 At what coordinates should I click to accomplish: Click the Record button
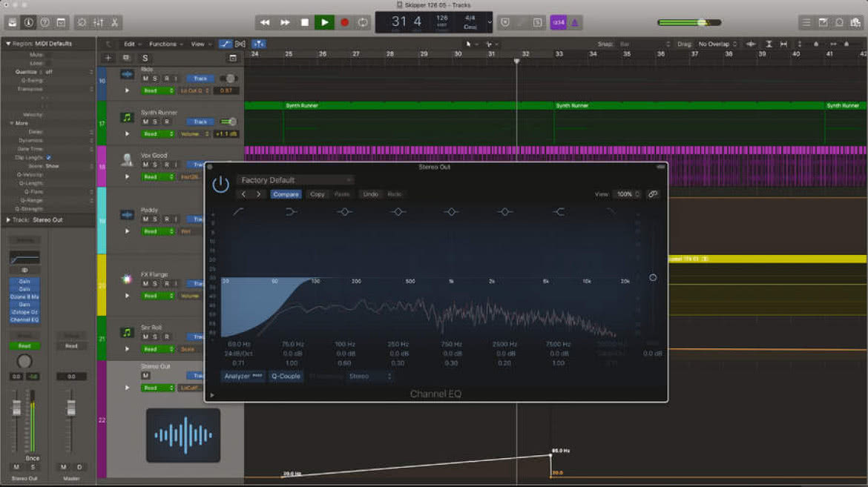pos(344,23)
